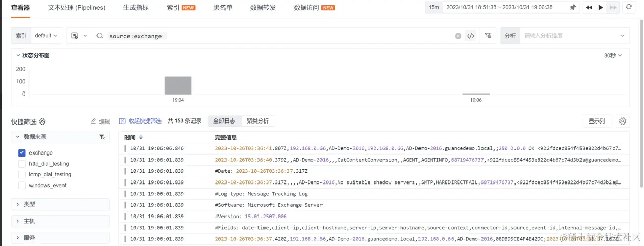Check the icmp_dial_testing checkbox
The height and width of the screenshot is (246, 644).
tap(22, 174)
